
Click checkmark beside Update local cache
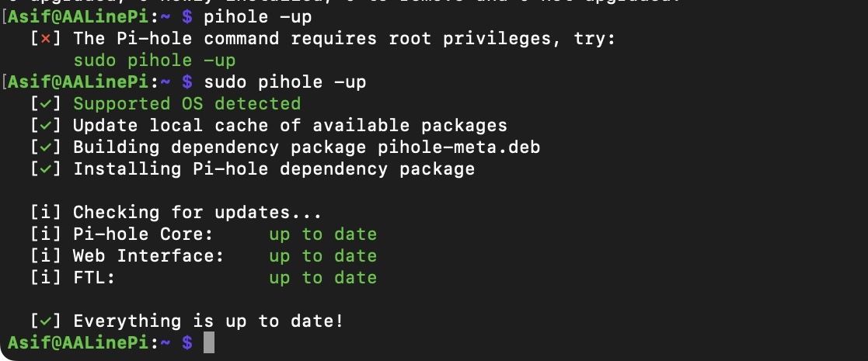click(46, 126)
